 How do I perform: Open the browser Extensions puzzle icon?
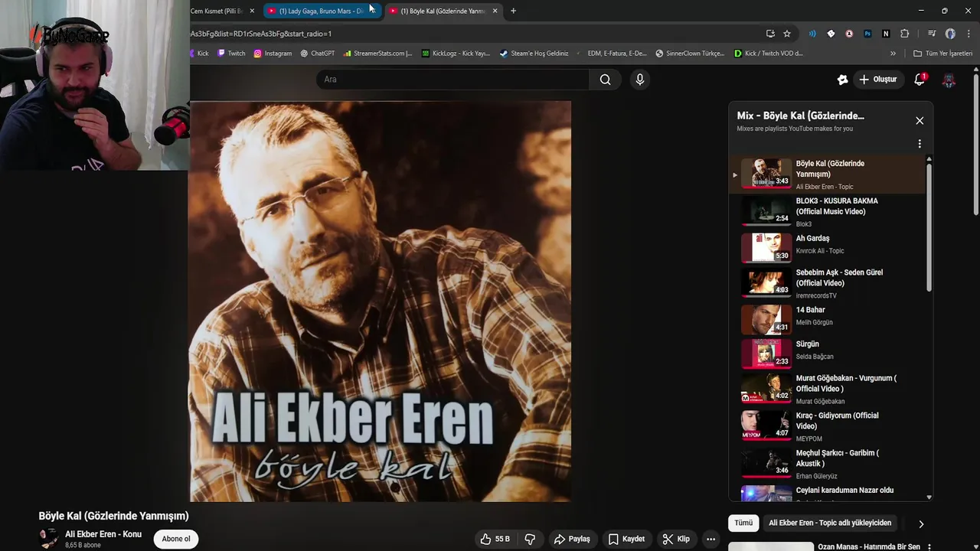click(x=905, y=34)
